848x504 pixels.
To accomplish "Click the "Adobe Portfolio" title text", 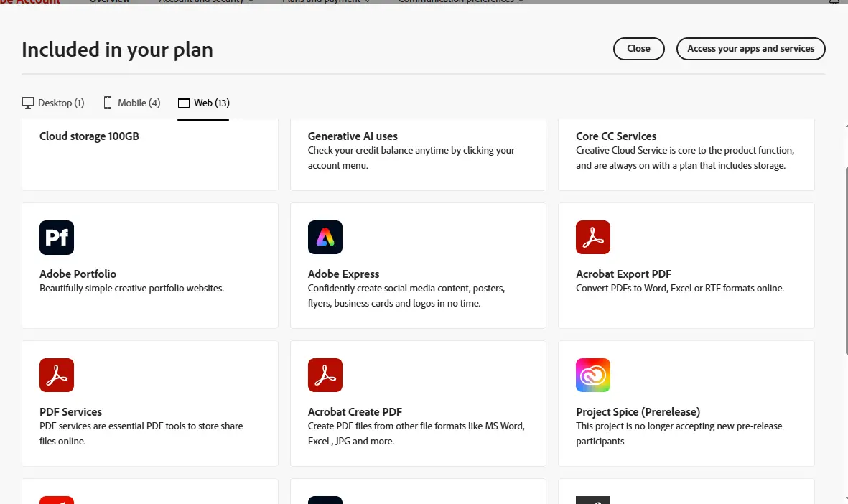I will pyautogui.click(x=78, y=274).
